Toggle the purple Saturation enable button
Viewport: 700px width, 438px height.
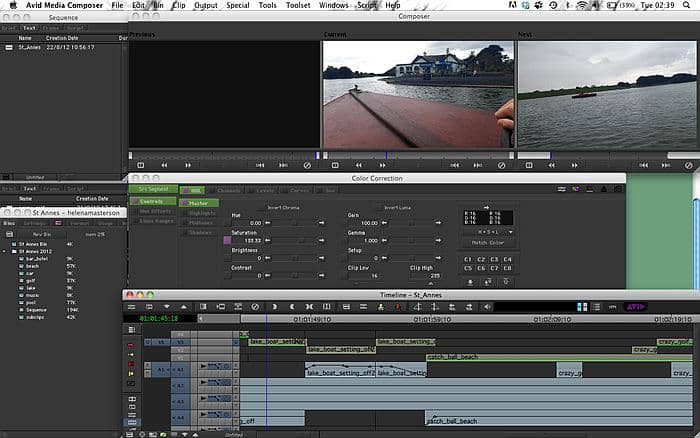(x=227, y=240)
